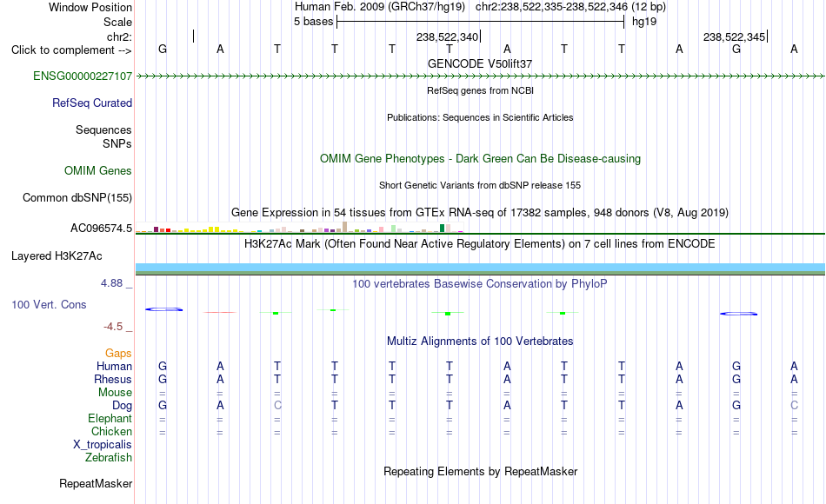Select the Human species row label

[x=114, y=366]
